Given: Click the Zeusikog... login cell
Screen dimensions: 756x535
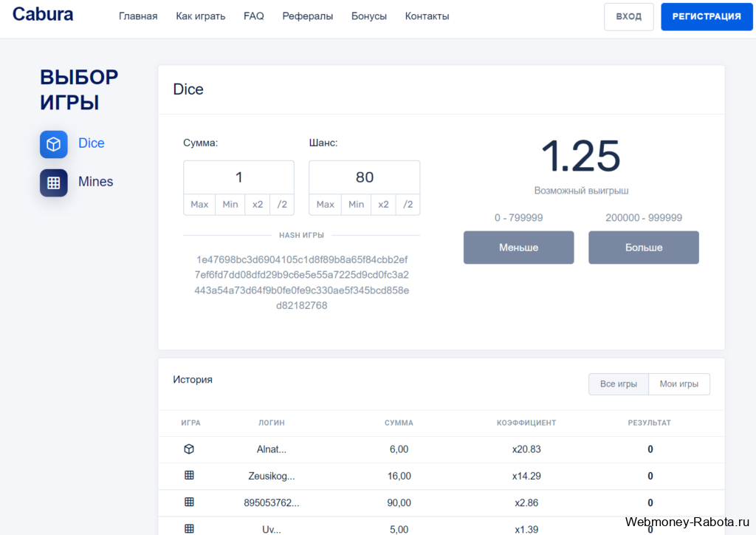Looking at the screenshot, I should click(x=272, y=476).
